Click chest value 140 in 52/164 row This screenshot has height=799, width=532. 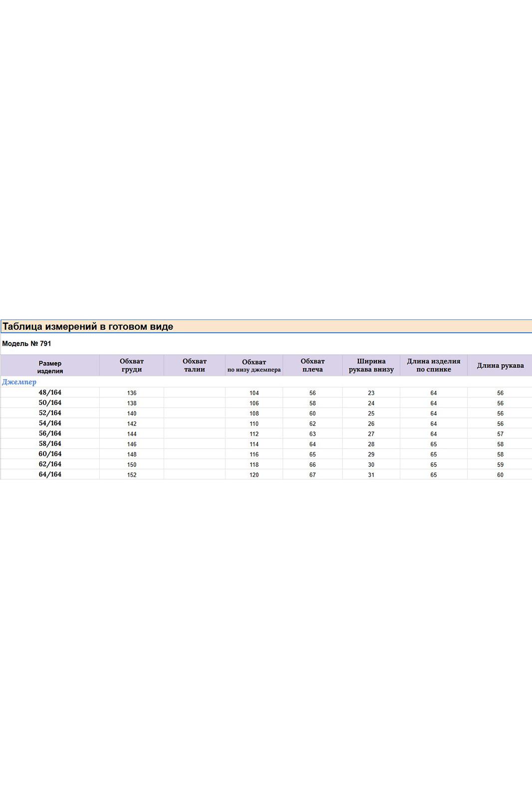click(x=132, y=413)
